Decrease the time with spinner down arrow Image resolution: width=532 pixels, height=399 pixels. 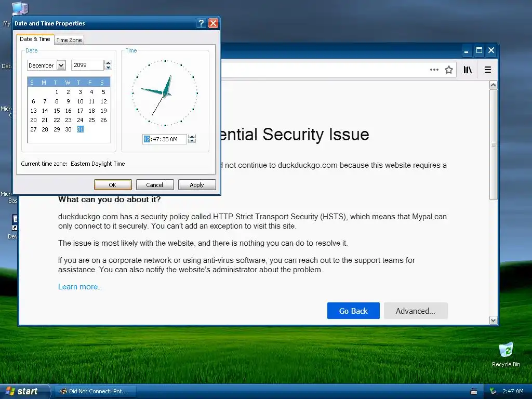[192, 141]
